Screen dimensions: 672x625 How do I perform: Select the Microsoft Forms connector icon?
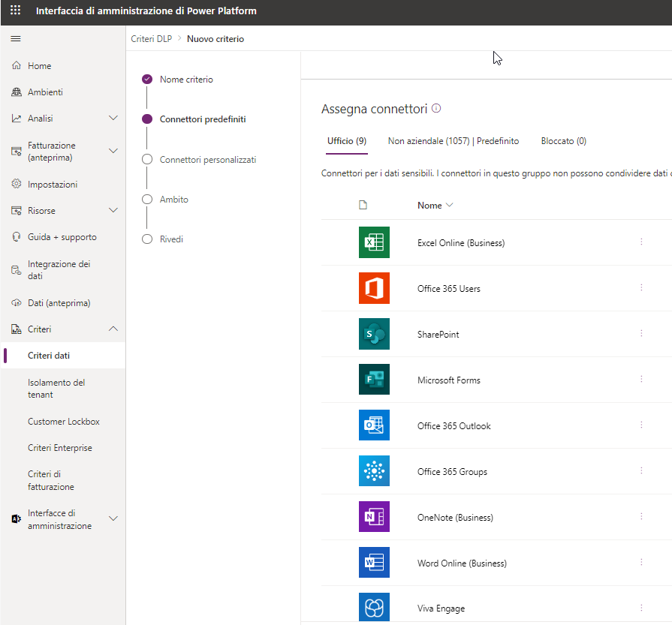tap(374, 380)
